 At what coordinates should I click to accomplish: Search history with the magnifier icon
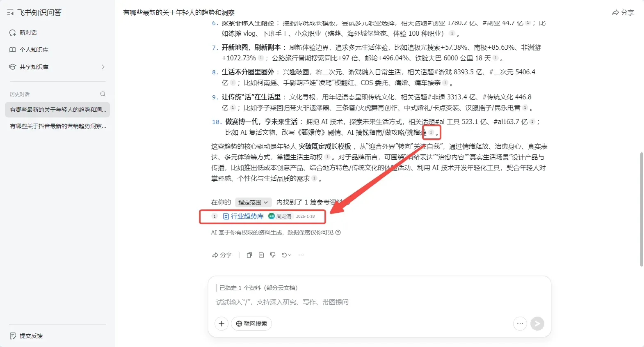[x=103, y=94]
